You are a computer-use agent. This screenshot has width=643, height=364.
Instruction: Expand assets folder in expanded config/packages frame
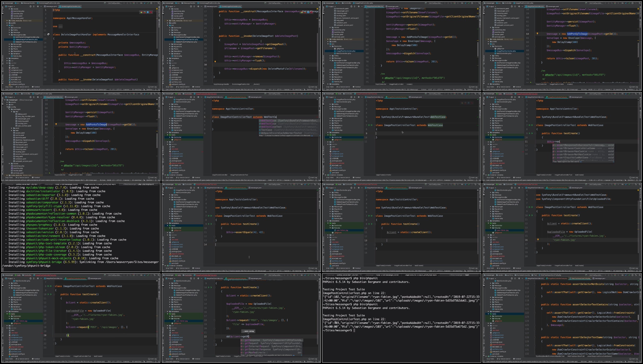(7, 102)
